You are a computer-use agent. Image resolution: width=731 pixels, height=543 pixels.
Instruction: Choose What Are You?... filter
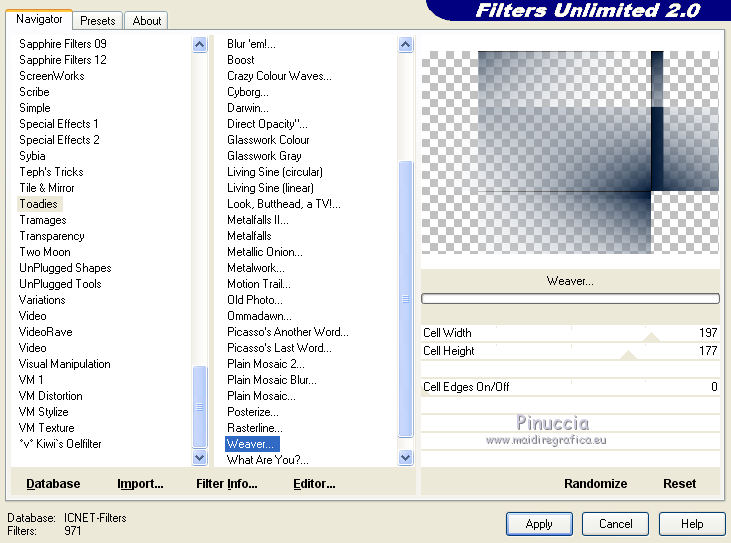pos(268,460)
